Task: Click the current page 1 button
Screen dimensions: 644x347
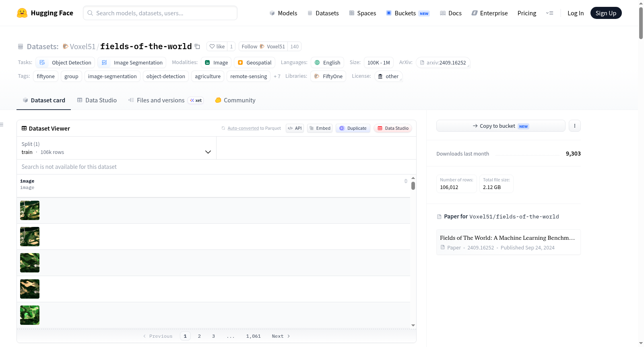Action: click(185, 336)
